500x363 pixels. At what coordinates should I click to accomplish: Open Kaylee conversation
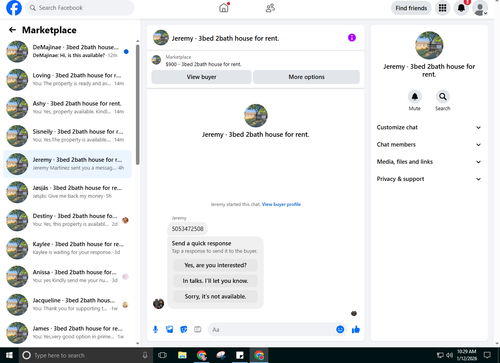(x=67, y=248)
